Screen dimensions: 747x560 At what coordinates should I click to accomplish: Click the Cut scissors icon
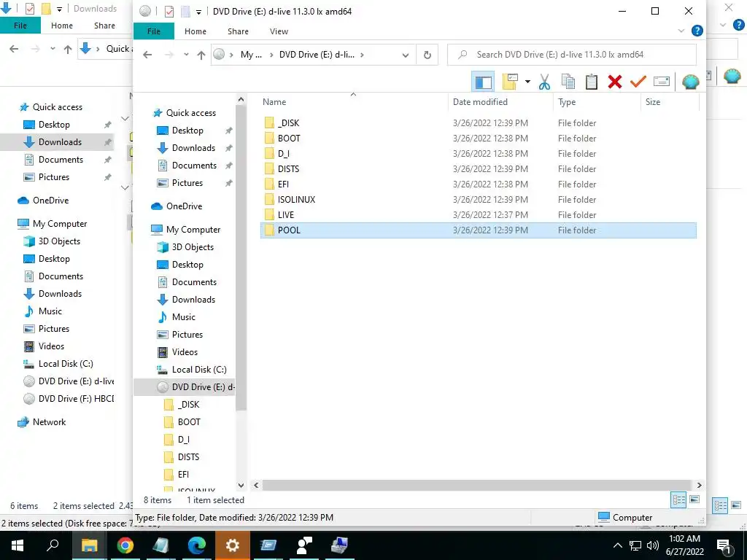(x=544, y=82)
